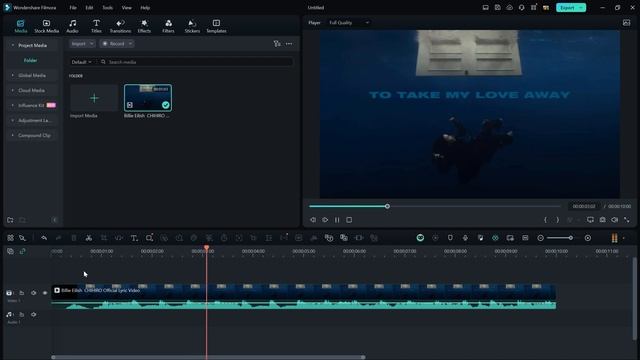
Task: Click the play forward button
Action: (x=325, y=220)
